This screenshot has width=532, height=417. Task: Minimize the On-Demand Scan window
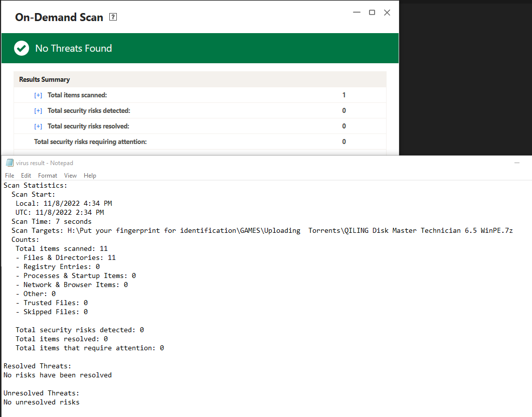[357, 13]
